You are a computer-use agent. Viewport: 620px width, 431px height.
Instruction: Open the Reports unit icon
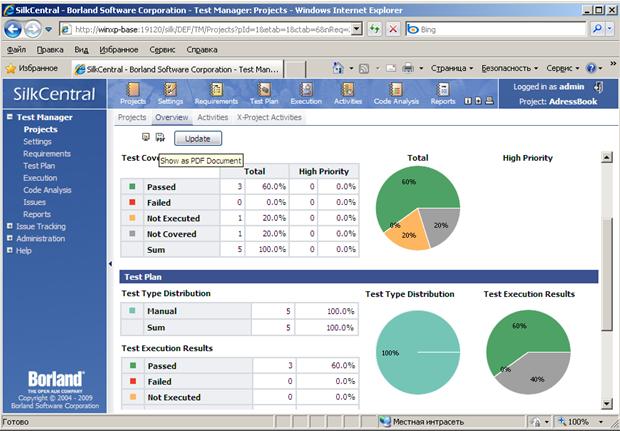(x=443, y=94)
